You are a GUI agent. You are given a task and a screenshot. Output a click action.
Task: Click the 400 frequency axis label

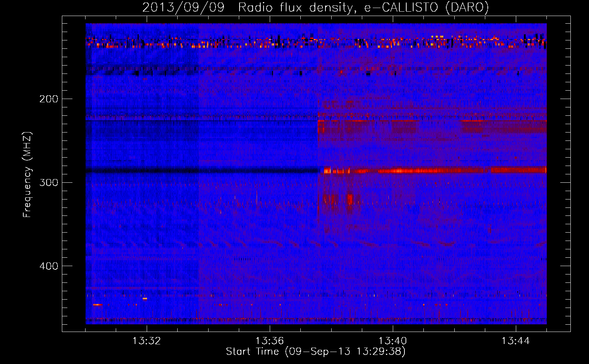49,266
